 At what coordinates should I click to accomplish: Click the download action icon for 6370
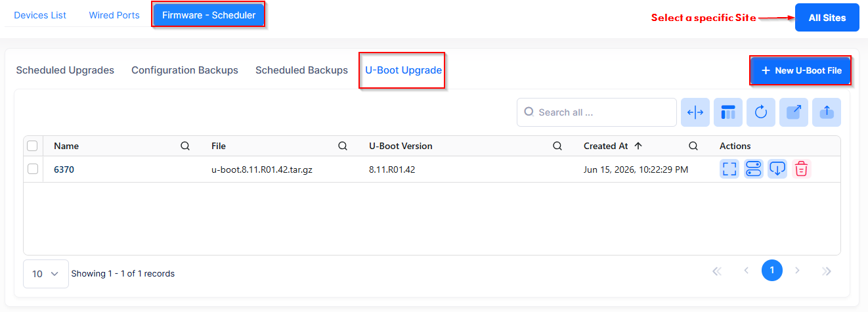coord(777,169)
